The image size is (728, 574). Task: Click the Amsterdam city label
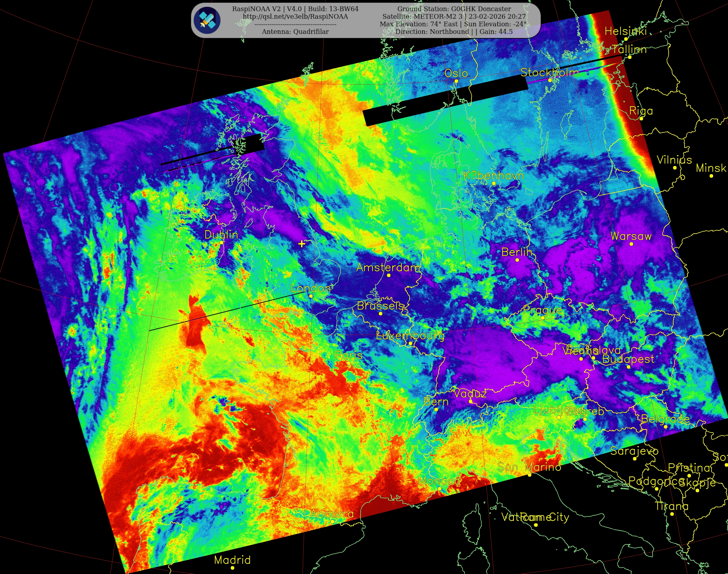(x=388, y=267)
